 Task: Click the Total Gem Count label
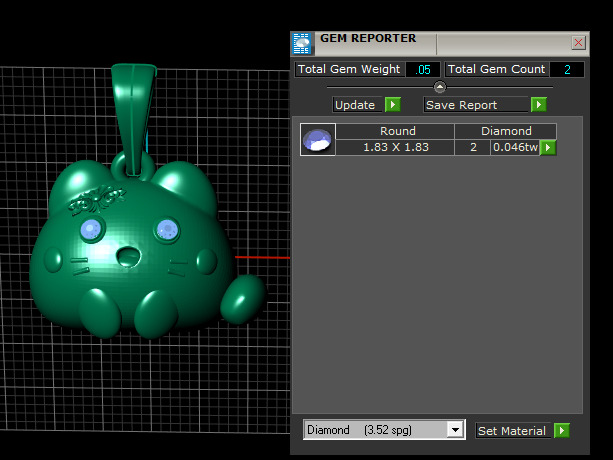(x=496, y=70)
